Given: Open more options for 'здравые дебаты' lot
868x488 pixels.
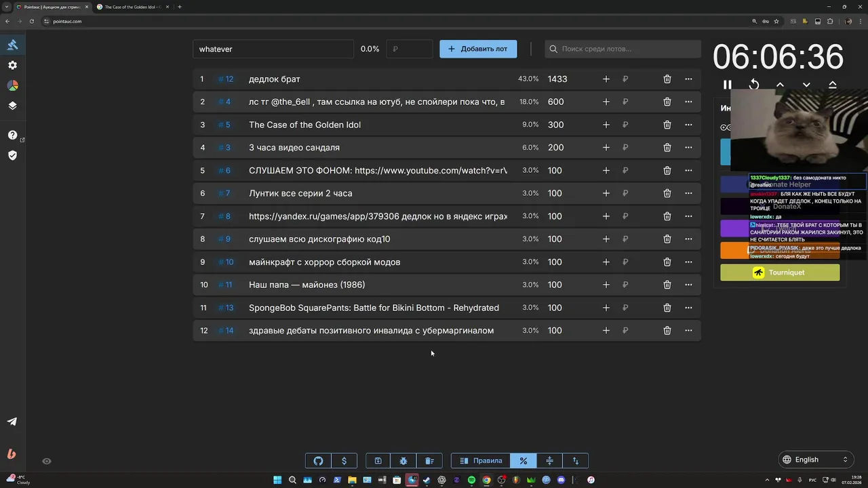Looking at the screenshot, I should [x=688, y=331].
